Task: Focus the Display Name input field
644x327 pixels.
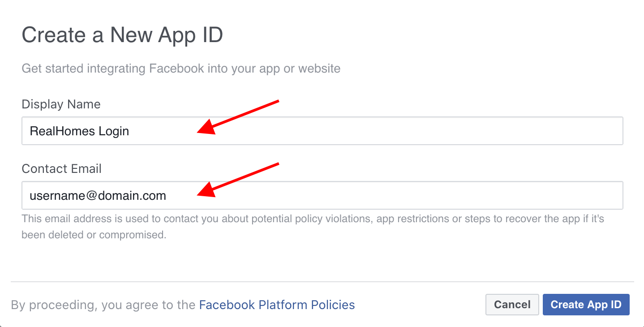Action: [x=322, y=131]
